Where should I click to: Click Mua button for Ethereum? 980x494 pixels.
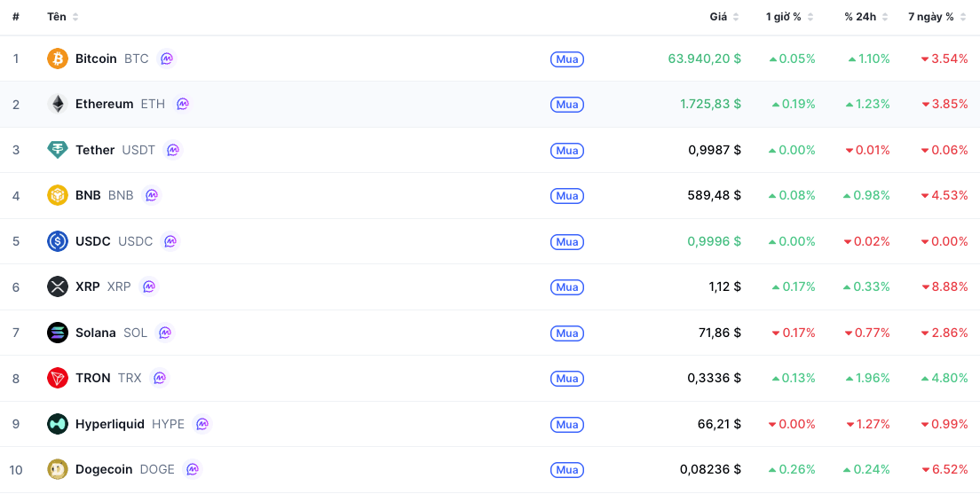coord(567,105)
